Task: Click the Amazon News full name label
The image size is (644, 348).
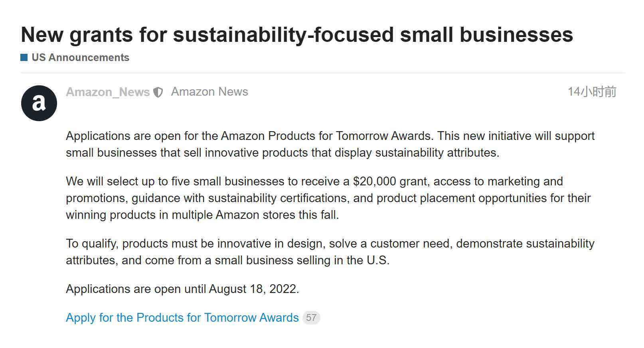Action: click(209, 92)
